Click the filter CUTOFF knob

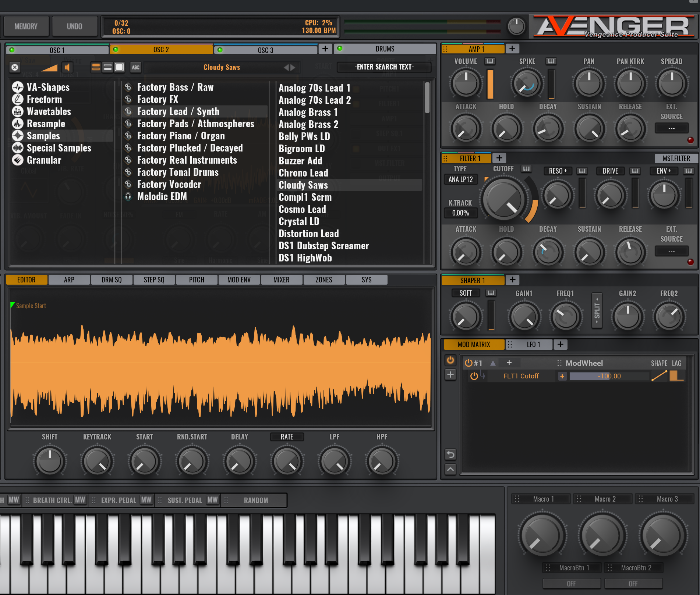click(503, 199)
